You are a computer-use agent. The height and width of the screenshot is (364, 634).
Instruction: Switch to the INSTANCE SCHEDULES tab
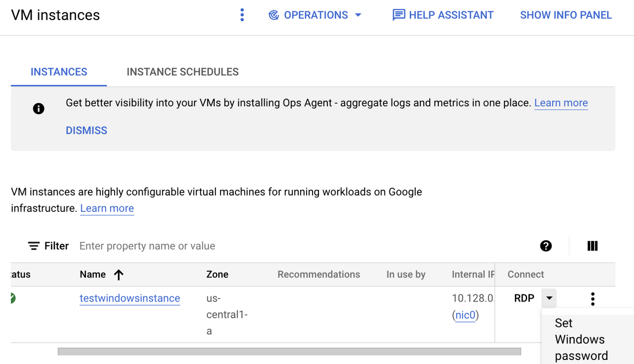point(183,72)
